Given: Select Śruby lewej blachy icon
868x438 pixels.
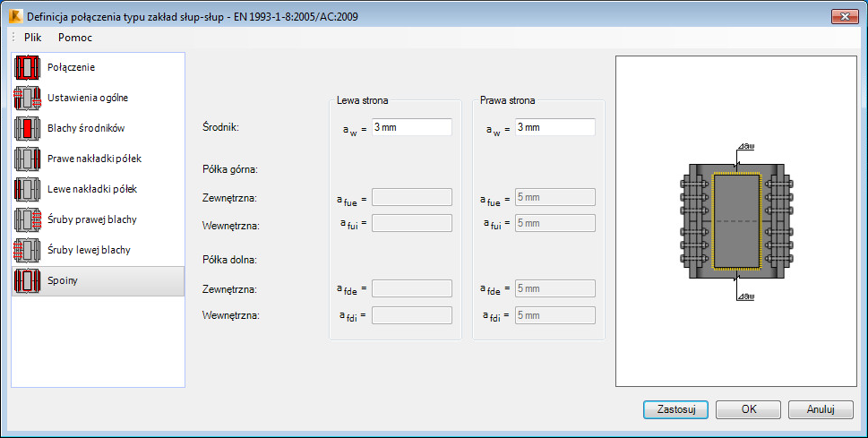Looking at the screenshot, I should [x=27, y=250].
